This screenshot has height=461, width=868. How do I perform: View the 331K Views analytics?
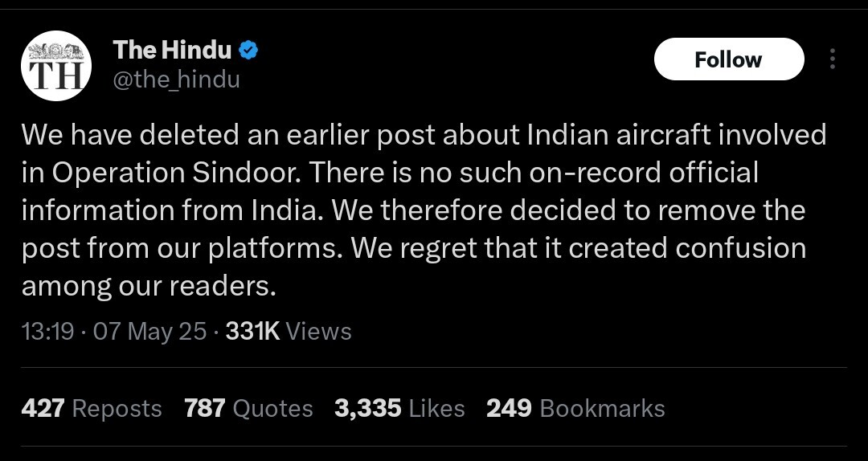click(289, 332)
